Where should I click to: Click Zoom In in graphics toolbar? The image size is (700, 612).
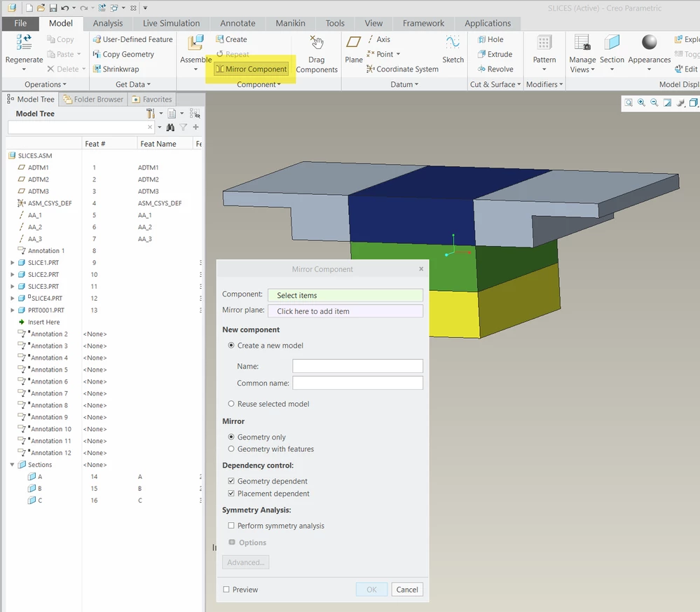point(641,103)
